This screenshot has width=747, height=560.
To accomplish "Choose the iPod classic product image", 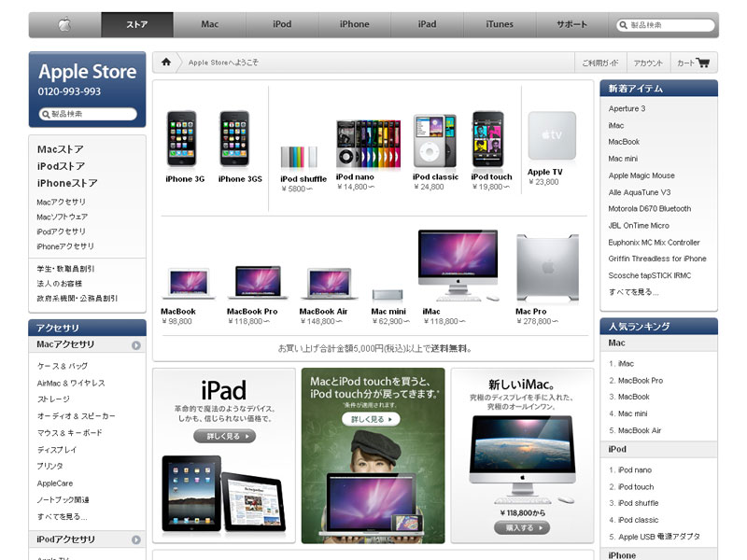I will tap(435, 141).
